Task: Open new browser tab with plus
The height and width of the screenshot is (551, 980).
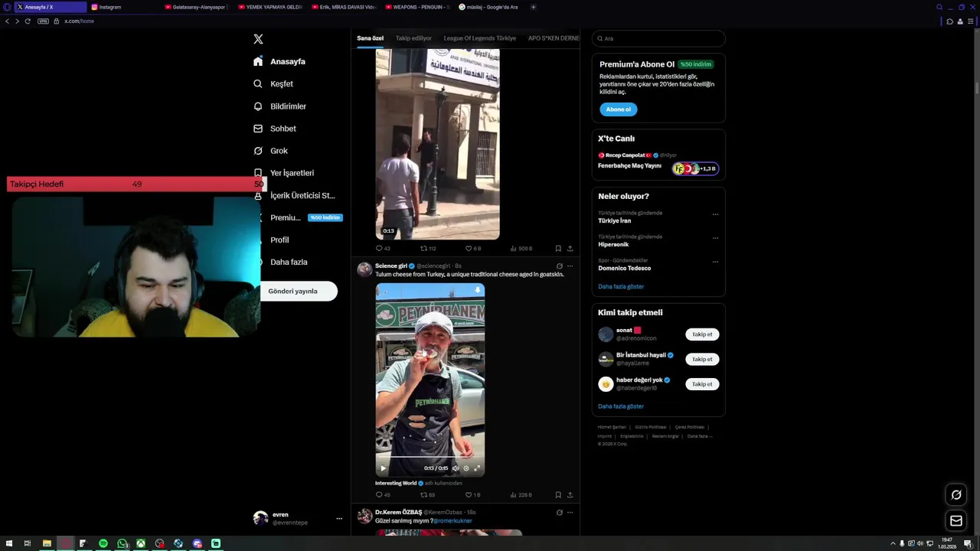Action: pos(533,7)
